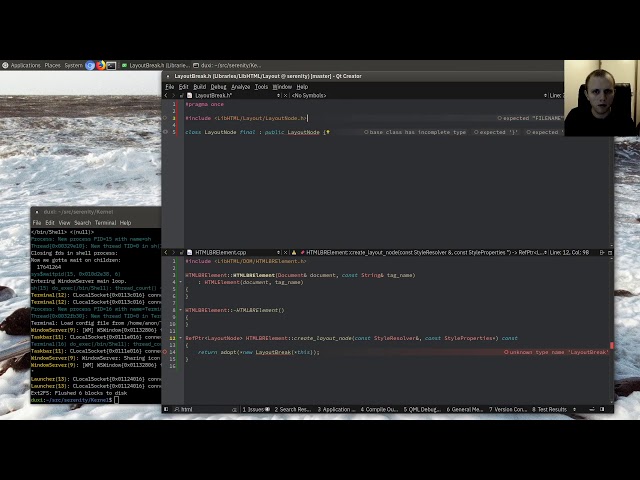Close the LayoutBreak.h document
Viewport: 640px width, 480px height.
(285, 96)
